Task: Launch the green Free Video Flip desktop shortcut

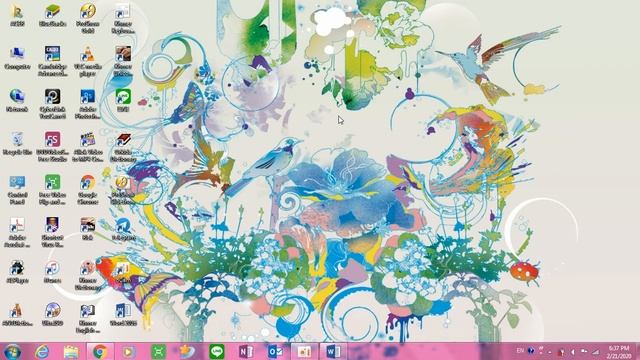Action: click(x=53, y=190)
